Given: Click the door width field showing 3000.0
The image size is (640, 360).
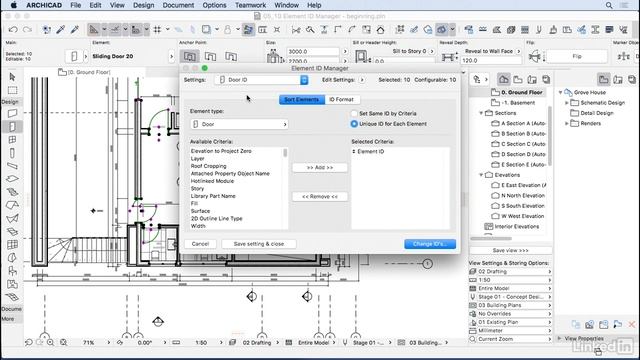Looking at the screenshot, I should [313, 52].
